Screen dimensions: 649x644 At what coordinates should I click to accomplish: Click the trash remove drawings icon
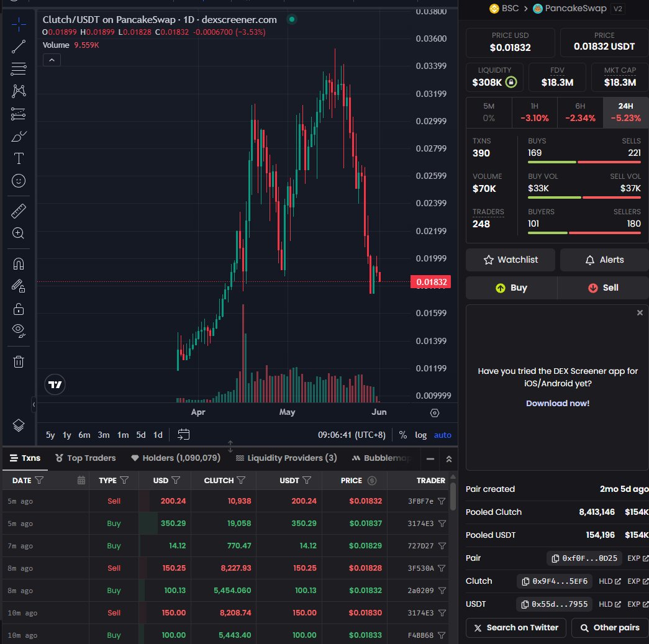[x=19, y=361]
